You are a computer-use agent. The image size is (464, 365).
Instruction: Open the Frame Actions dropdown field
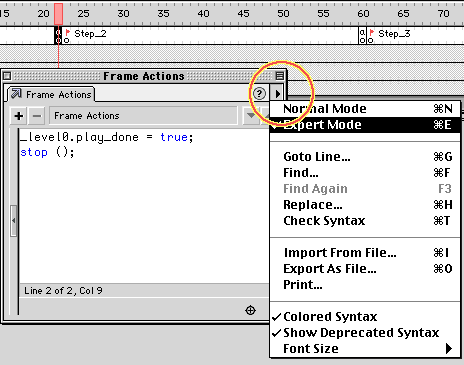click(x=143, y=116)
